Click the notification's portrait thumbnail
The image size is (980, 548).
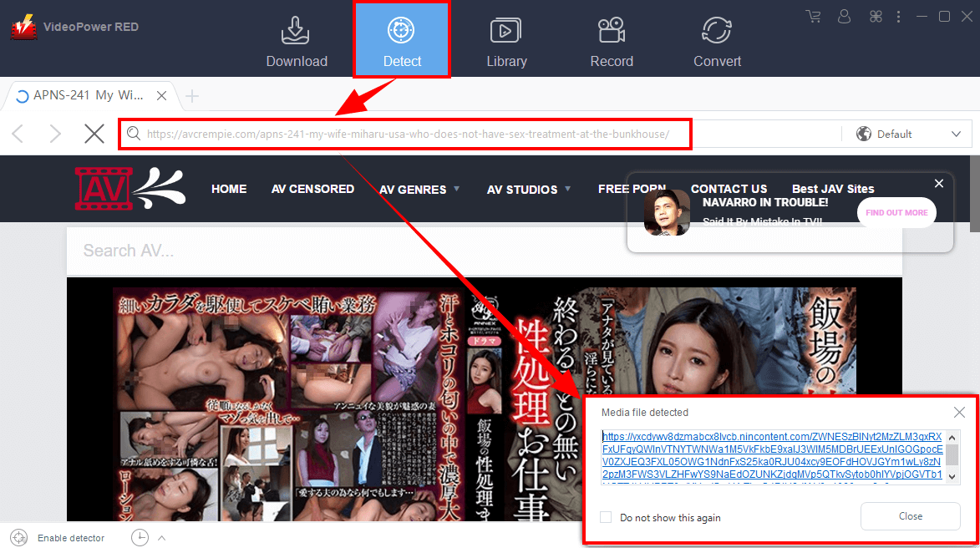tap(667, 212)
